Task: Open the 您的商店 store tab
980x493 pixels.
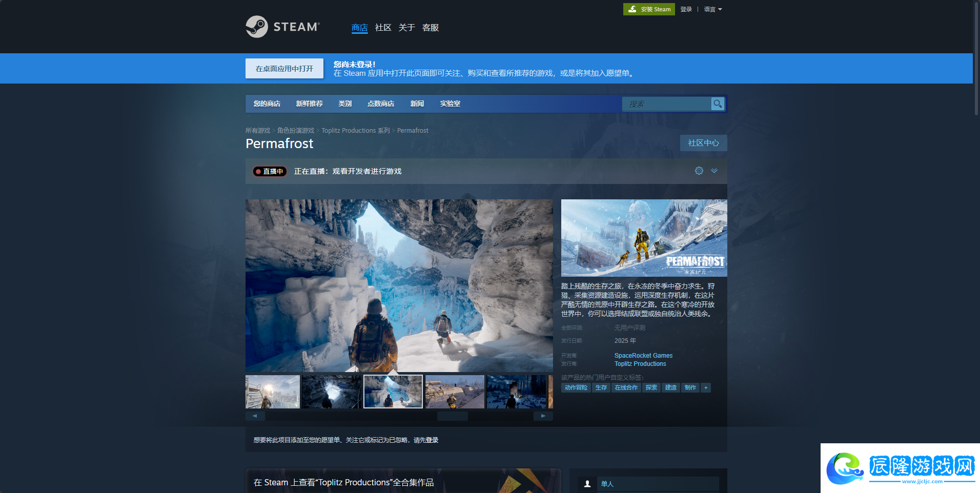Action: coord(267,104)
